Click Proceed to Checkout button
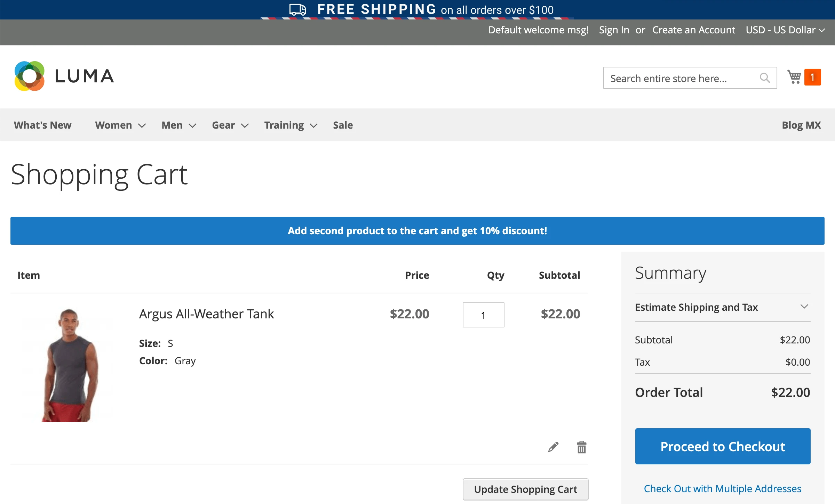Screen dimensions: 835x504 tap(723, 446)
